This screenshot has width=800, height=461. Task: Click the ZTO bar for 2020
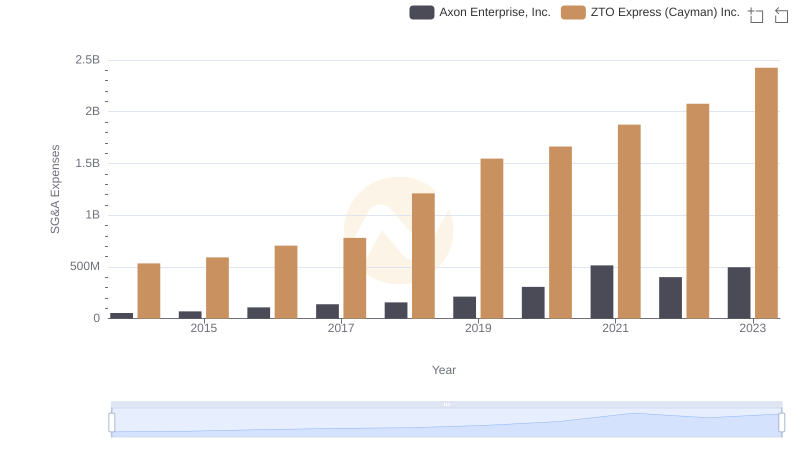(560, 233)
